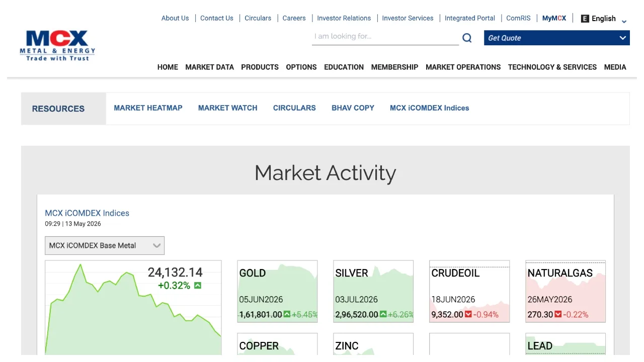Open the ComRIS link
The image size is (644, 362).
pos(518,18)
